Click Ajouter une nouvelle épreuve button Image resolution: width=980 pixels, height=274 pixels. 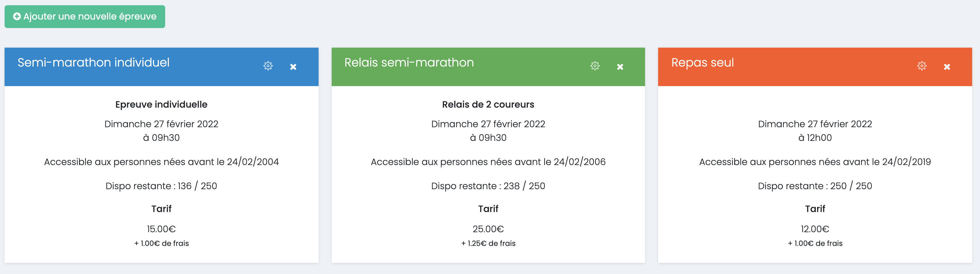[x=85, y=17]
